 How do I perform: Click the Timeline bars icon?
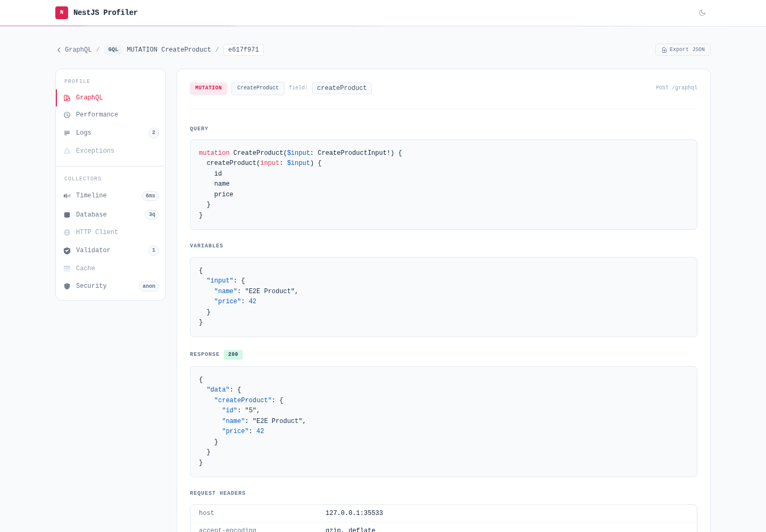[67, 196]
